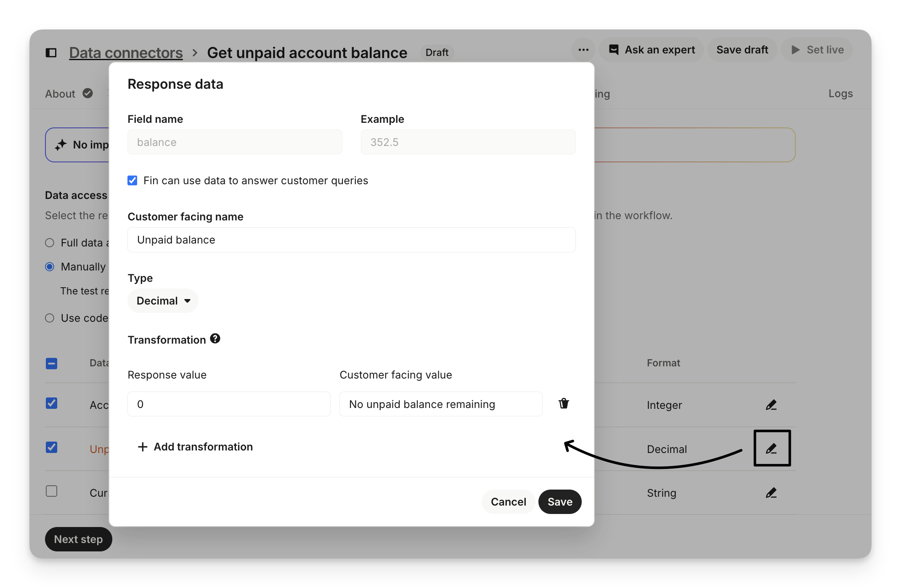
Task: Open the Decimal type dropdown
Action: pyautogui.click(x=163, y=301)
